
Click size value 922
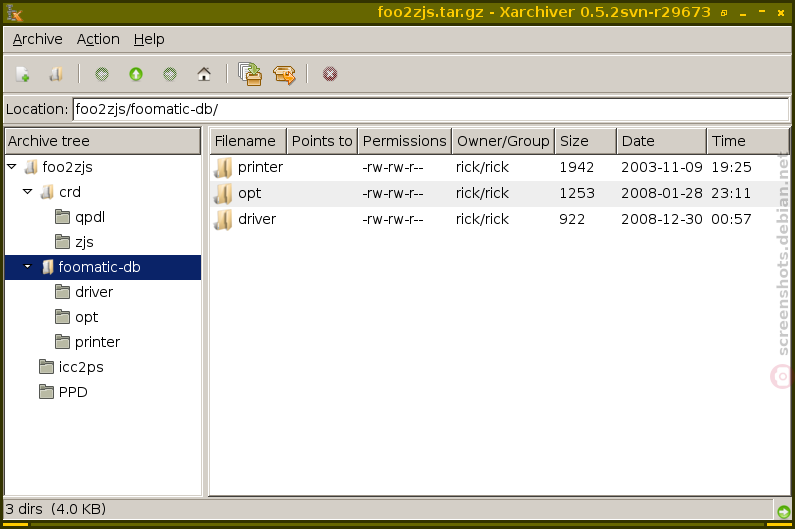pyautogui.click(x=572, y=219)
